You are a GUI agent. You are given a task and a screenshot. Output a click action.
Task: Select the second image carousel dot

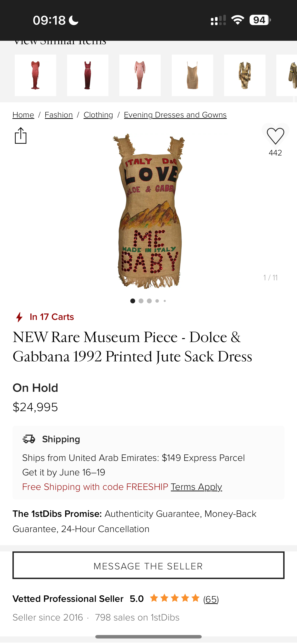pyautogui.click(x=141, y=301)
